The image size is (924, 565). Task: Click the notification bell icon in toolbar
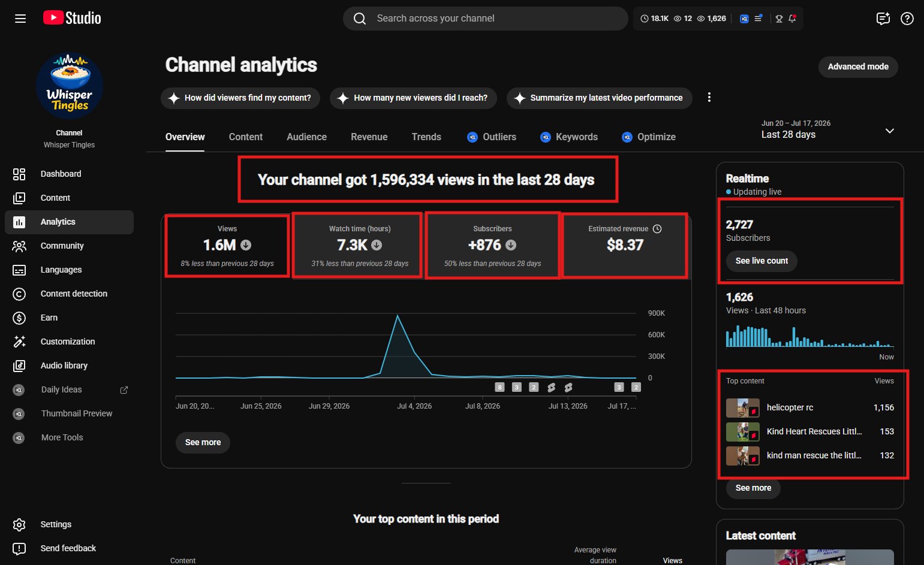(792, 19)
